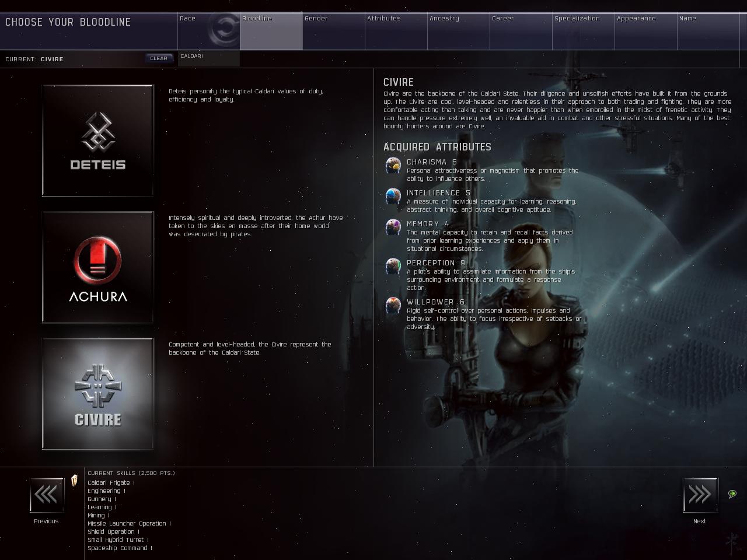Screen dimensions: 747x560
Task: Click the Caldari Frigate I skill
Action: 111,483
